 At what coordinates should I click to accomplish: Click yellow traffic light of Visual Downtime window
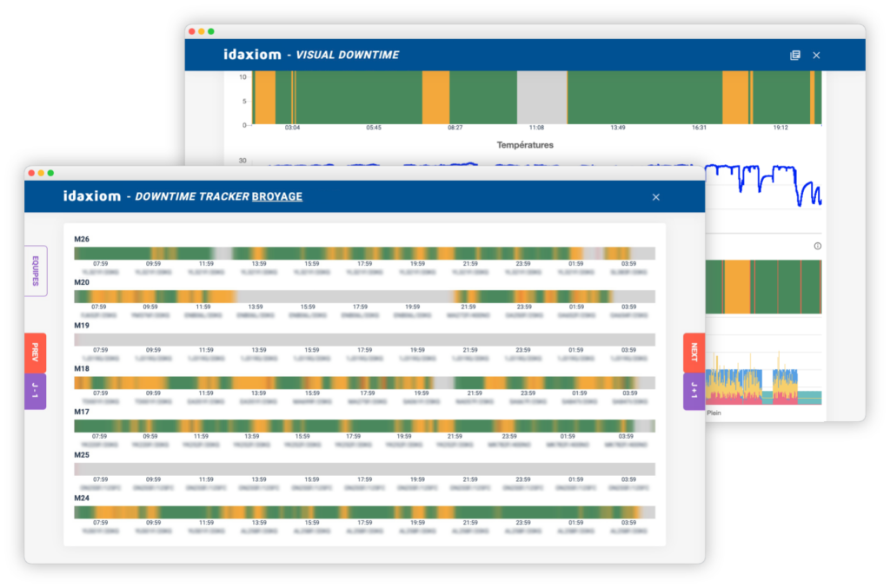(202, 31)
